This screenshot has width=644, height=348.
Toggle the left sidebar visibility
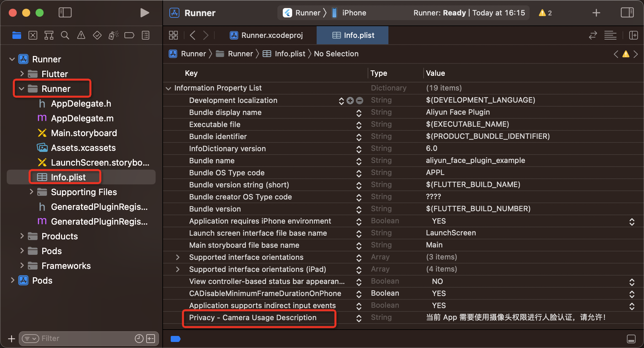coord(65,12)
